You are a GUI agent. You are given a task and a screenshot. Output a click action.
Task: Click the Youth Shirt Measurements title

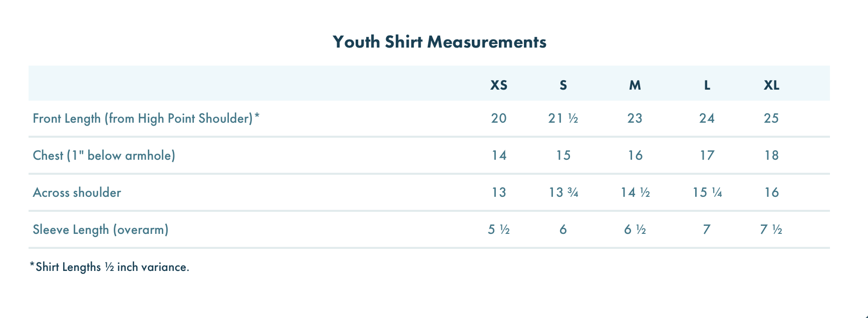pos(439,42)
